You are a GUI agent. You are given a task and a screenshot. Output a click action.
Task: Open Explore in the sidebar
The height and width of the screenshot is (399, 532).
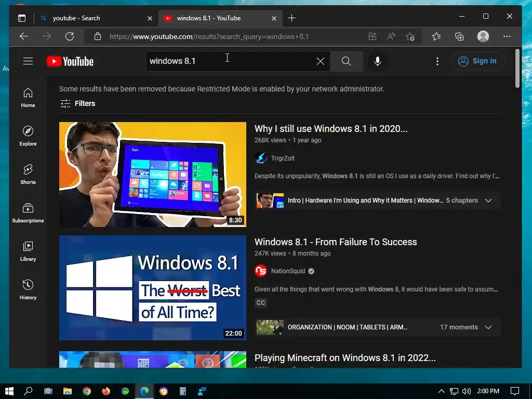[x=28, y=136]
